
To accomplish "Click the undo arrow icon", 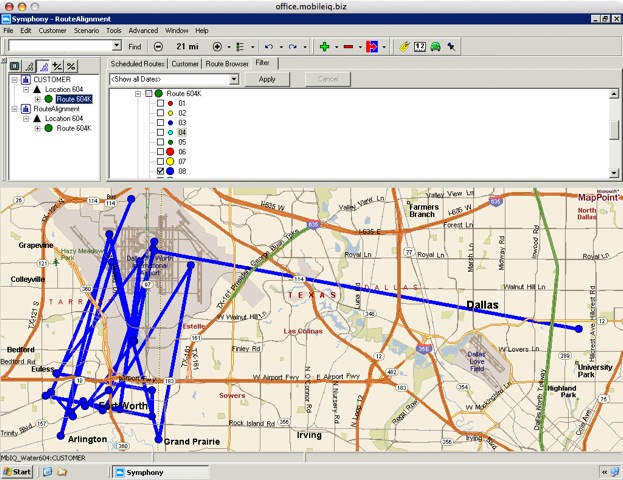I will click(x=268, y=46).
